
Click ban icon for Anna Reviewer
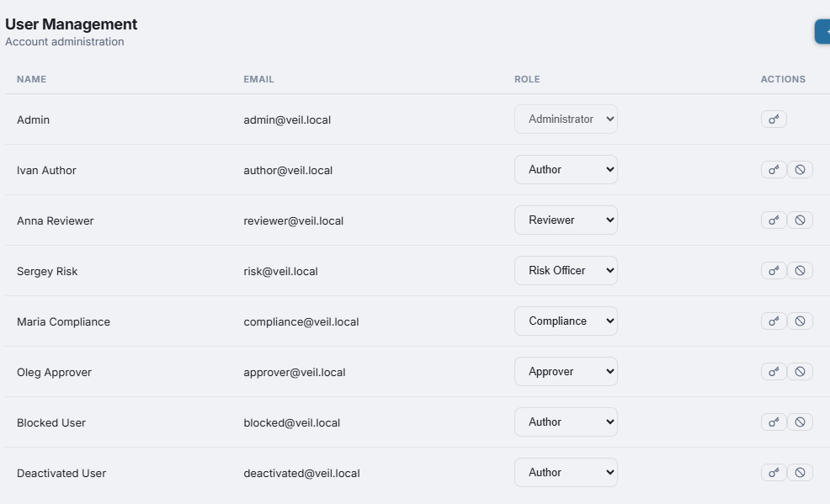pos(800,220)
